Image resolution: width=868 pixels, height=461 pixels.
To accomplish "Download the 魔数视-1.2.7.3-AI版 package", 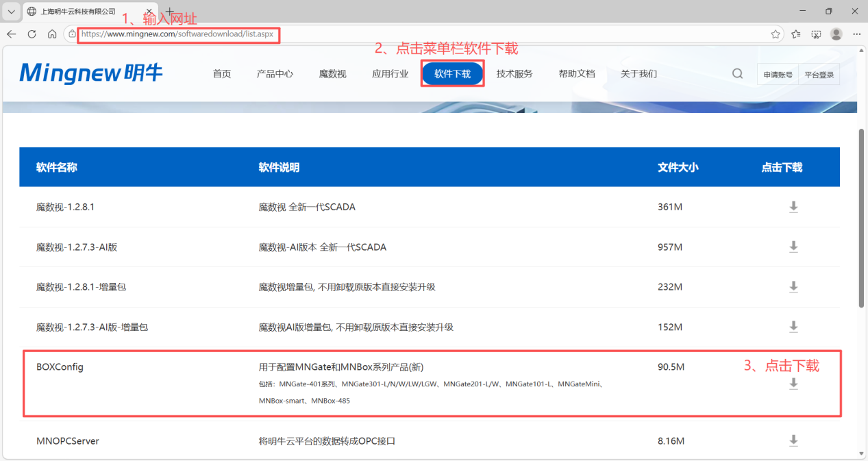I will pos(793,247).
